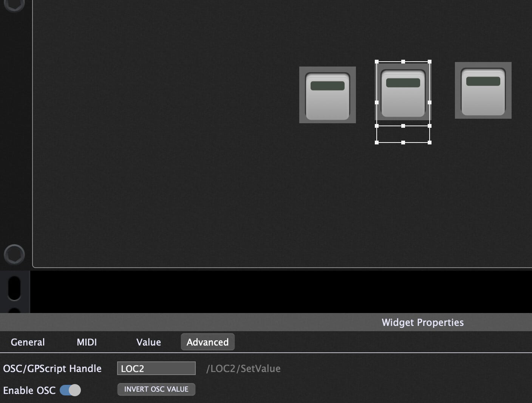Click bottom-right handle of the caption box
532x403 pixels.
tap(430, 143)
